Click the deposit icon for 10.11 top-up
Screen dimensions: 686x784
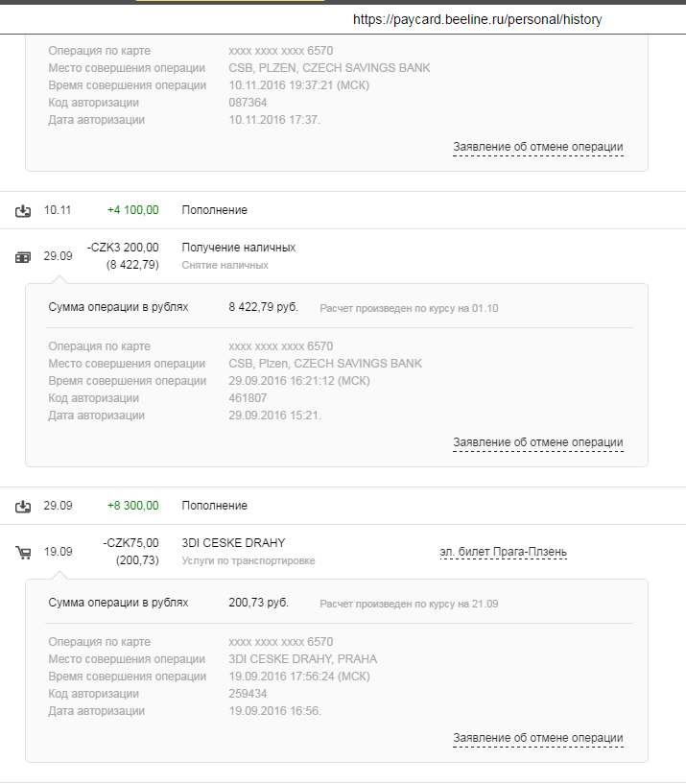[23, 211]
